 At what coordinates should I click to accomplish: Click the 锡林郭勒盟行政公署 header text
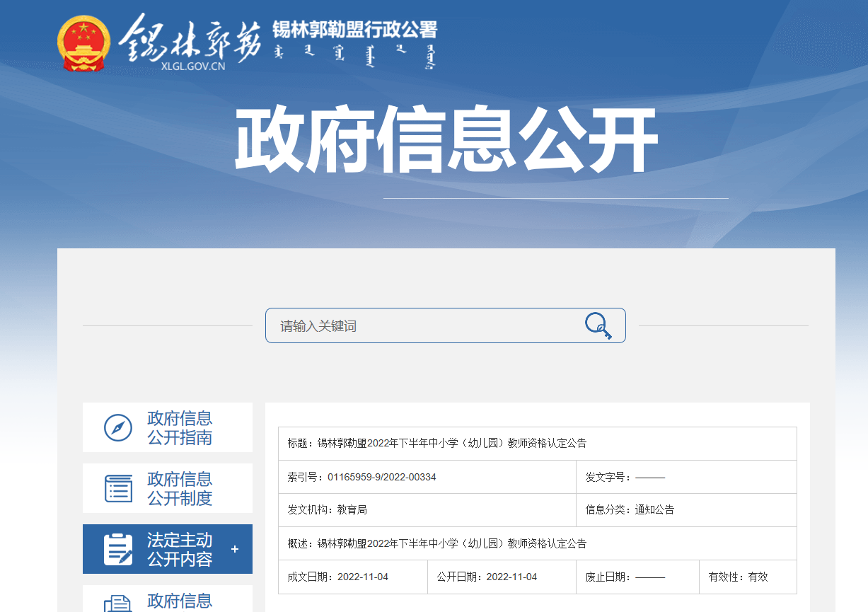pos(354,30)
